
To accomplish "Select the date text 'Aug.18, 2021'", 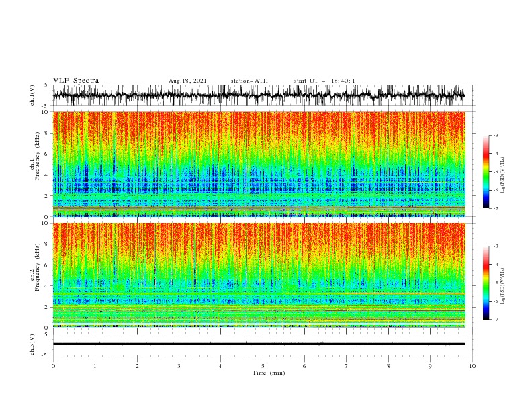I will point(187,81).
